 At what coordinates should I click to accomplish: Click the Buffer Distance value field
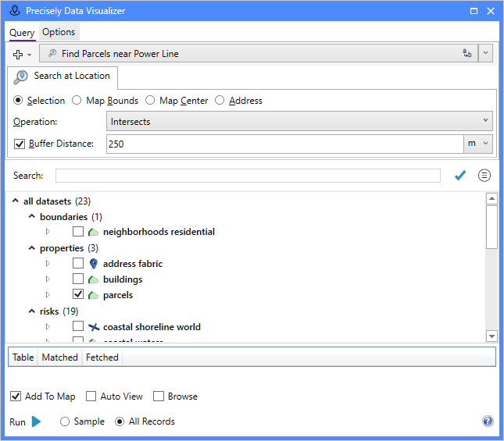284,144
